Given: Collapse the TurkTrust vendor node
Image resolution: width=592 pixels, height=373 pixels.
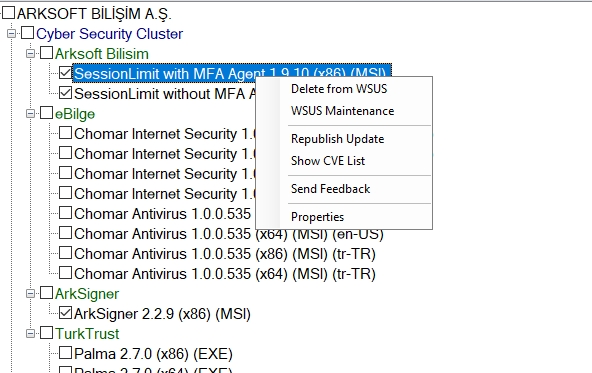Looking at the screenshot, I should pos(31,334).
